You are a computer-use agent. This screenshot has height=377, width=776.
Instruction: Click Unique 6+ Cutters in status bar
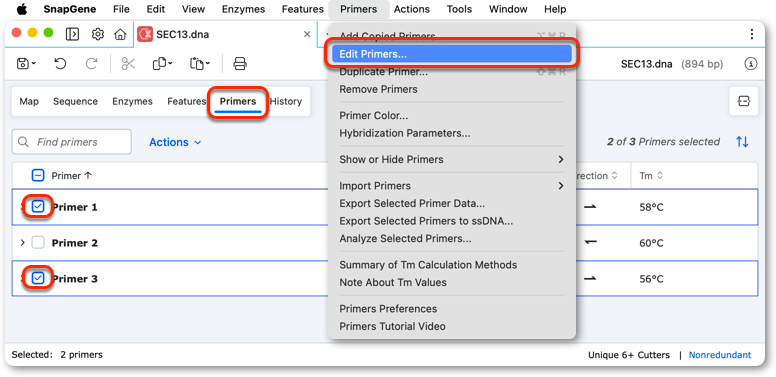tap(629, 355)
